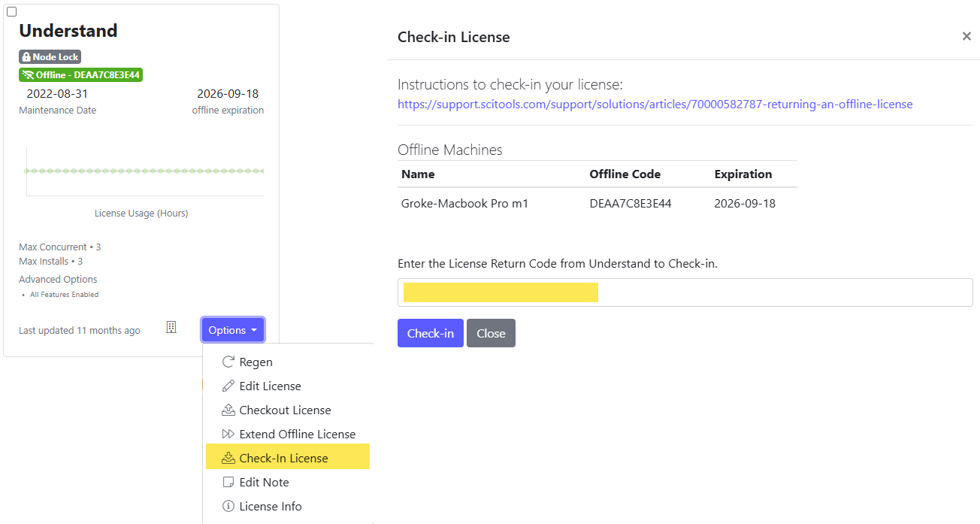Click the Name column header
The height and width of the screenshot is (524, 980).
tap(418, 174)
